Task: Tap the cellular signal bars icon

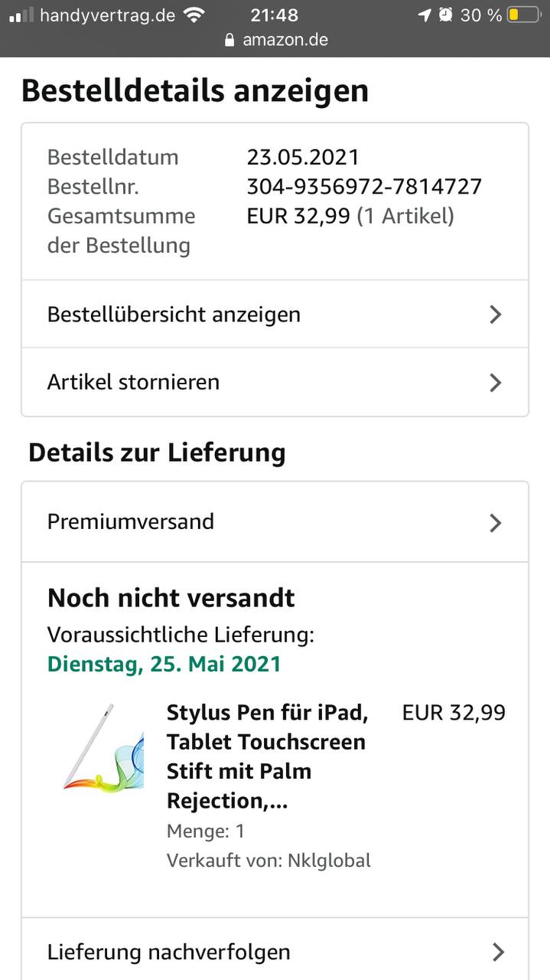Action: tap(21, 15)
